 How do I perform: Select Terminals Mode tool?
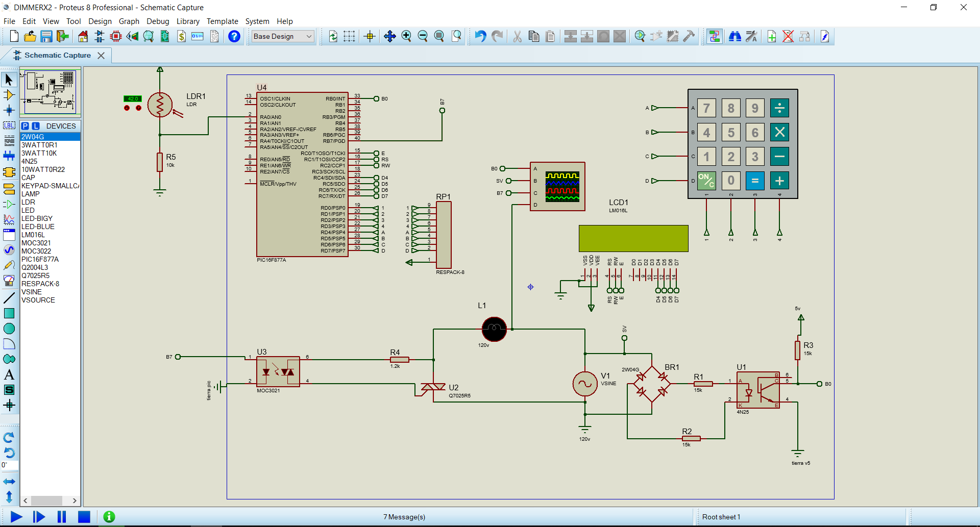tap(9, 189)
